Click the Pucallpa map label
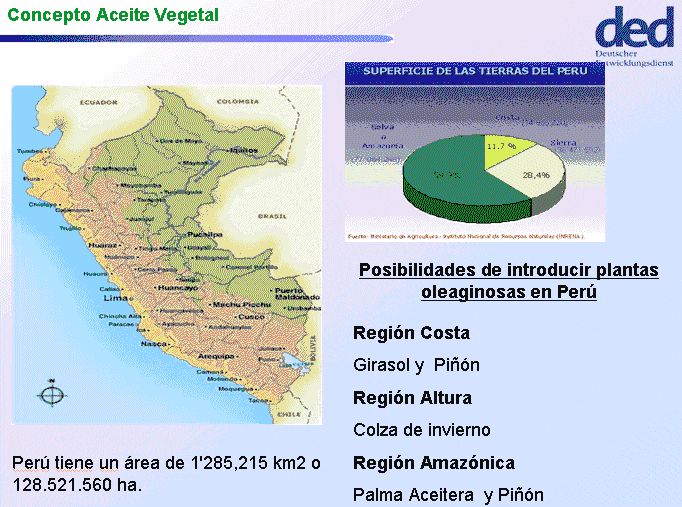The height and width of the screenshot is (507, 682). coord(205,234)
